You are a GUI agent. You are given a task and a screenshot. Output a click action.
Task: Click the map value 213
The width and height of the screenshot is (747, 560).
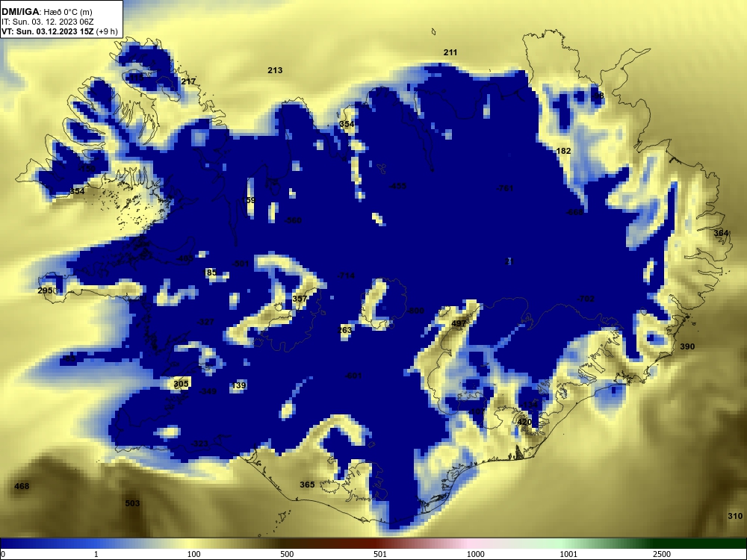[x=275, y=70]
